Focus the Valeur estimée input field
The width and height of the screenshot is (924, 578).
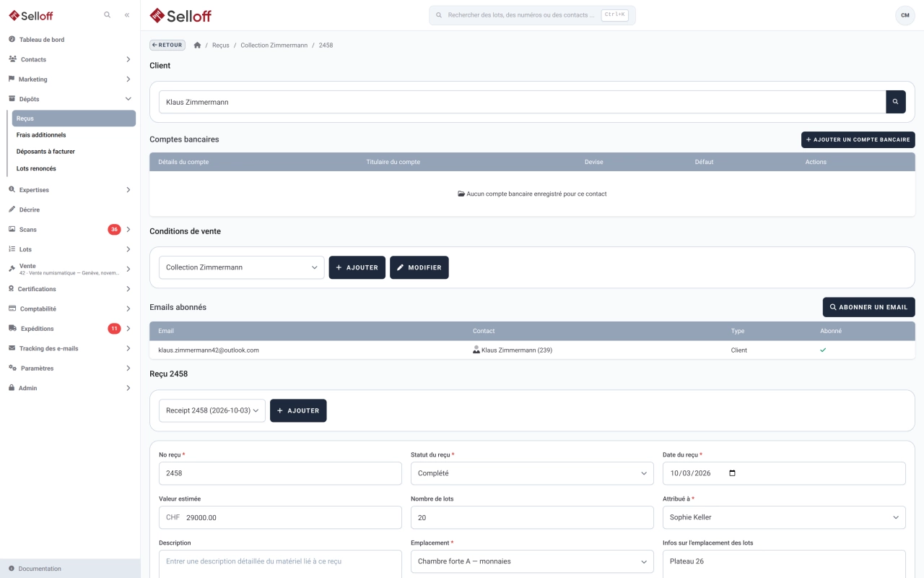280,517
